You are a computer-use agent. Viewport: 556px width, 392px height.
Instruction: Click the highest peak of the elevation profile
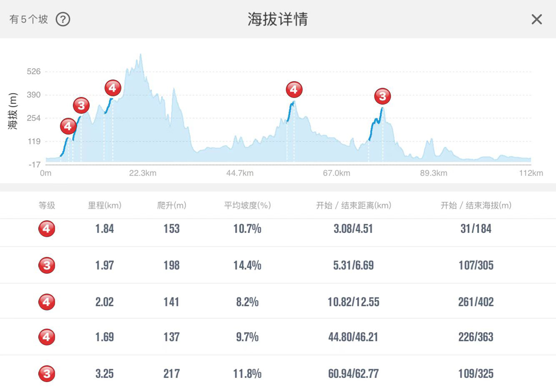[141, 55]
